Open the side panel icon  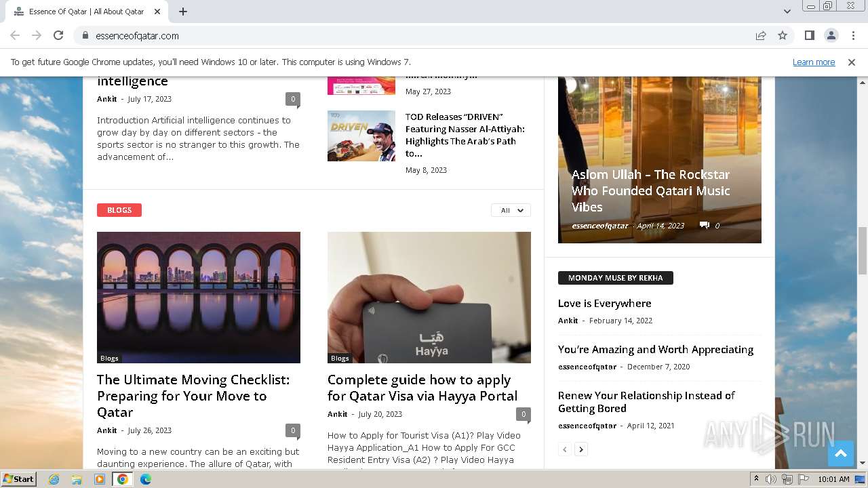[x=809, y=35]
